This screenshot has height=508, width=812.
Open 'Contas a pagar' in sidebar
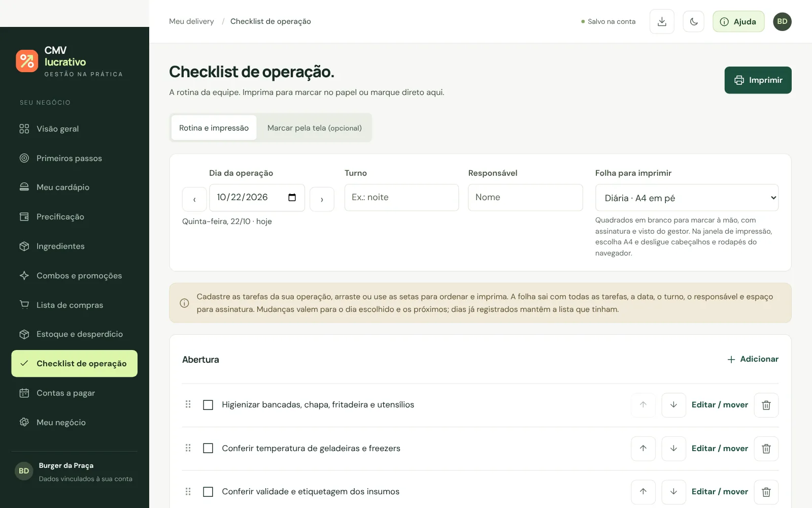click(x=75, y=393)
